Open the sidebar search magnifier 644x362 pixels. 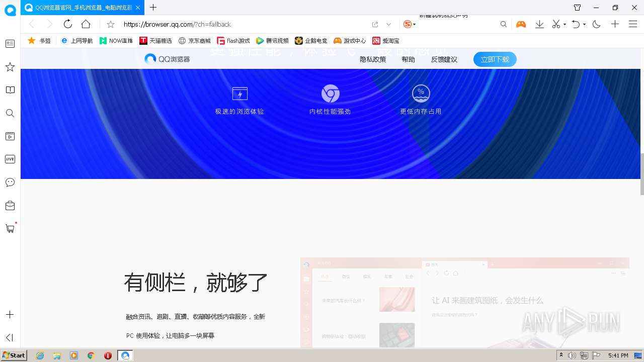(10, 113)
